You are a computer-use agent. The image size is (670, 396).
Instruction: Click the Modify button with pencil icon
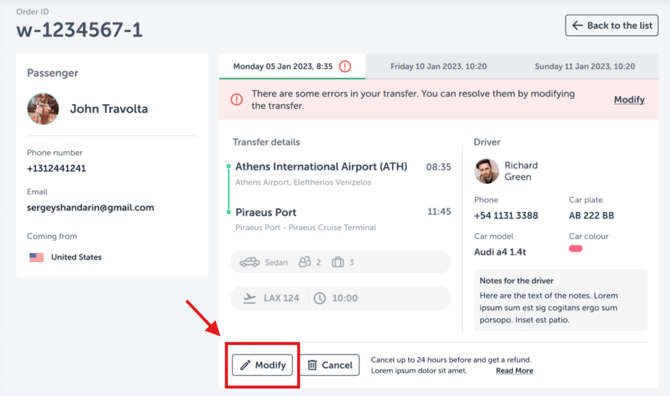[262, 365]
